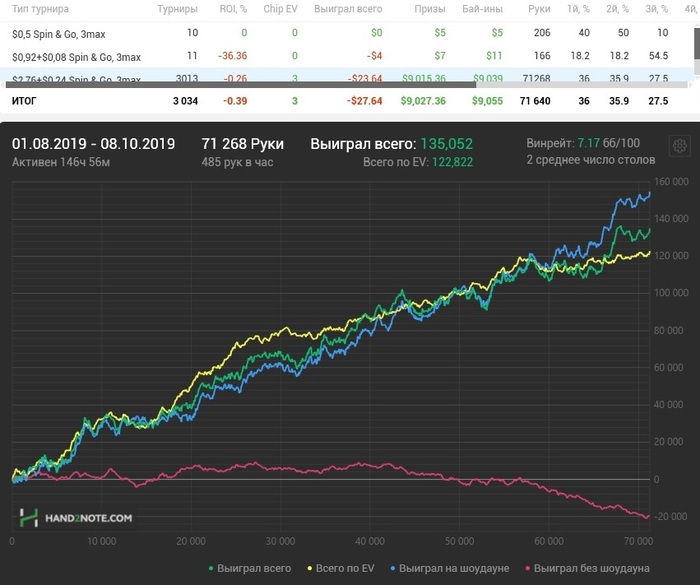Toggle the 'Всего по EV' legend series
The height and width of the screenshot is (585, 700).
(x=341, y=568)
